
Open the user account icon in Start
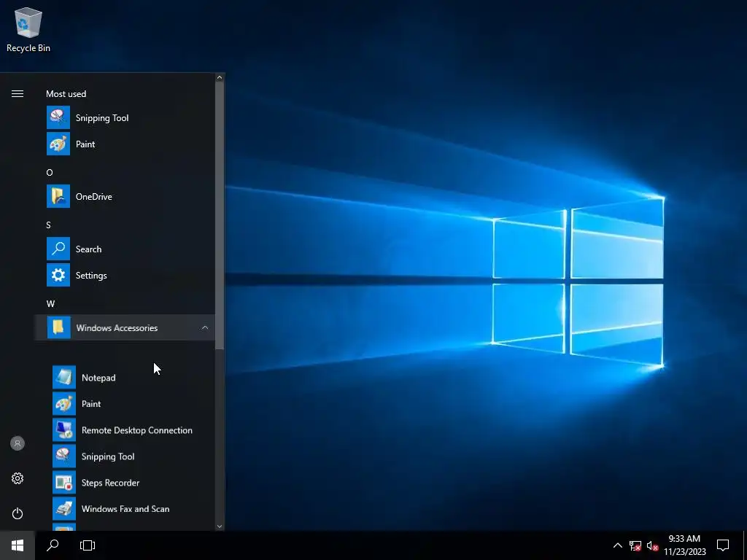click(18, 443)
